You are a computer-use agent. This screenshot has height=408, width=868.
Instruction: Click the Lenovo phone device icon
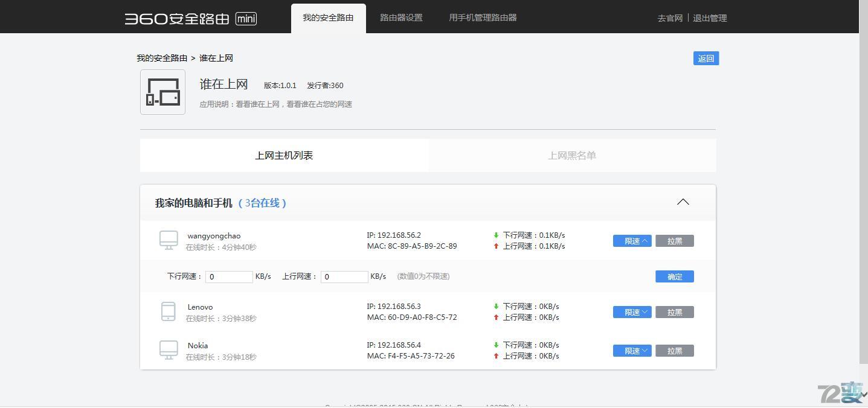pos(168,311)
